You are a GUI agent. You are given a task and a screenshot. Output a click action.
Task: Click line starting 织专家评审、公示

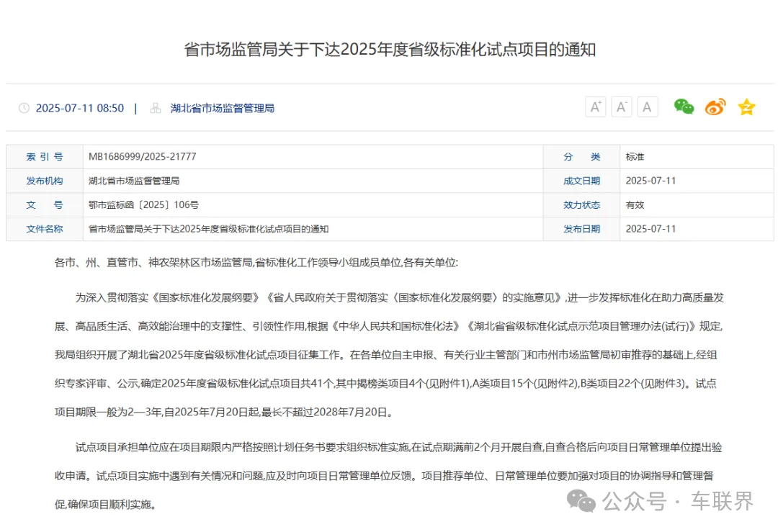[385, 383]
